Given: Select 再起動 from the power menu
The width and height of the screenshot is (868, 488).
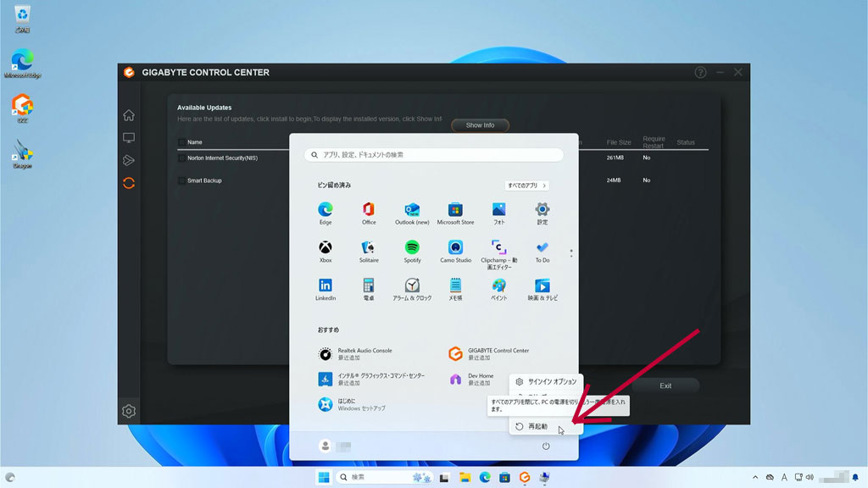Looking at the screenshot, I should (537, 426).
